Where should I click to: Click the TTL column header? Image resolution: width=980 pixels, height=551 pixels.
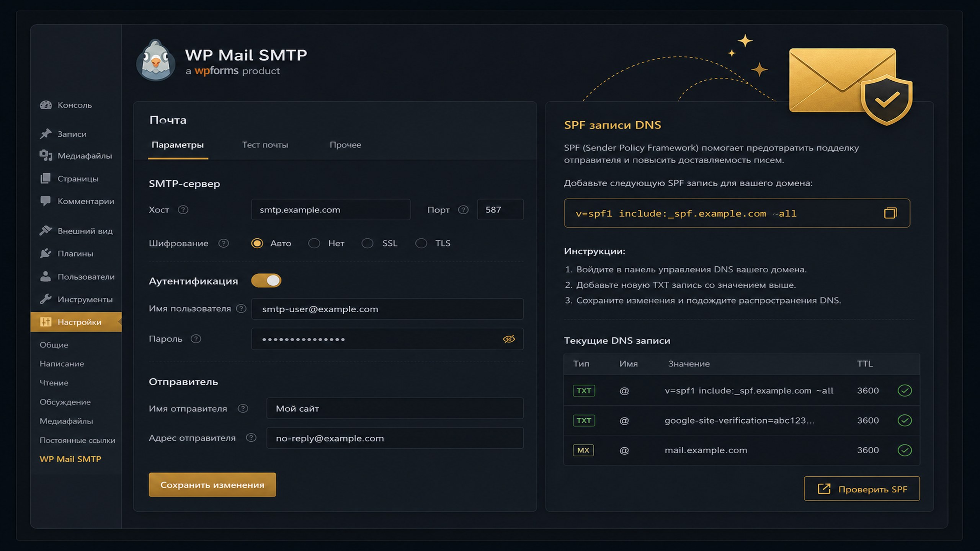[865, 364]
